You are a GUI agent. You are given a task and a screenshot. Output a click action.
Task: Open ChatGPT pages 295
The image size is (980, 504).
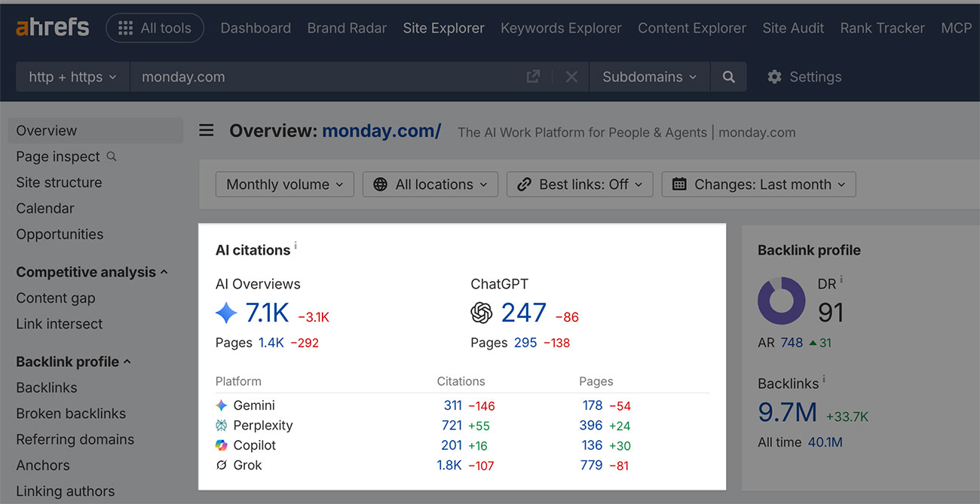[x=525, y=343]
